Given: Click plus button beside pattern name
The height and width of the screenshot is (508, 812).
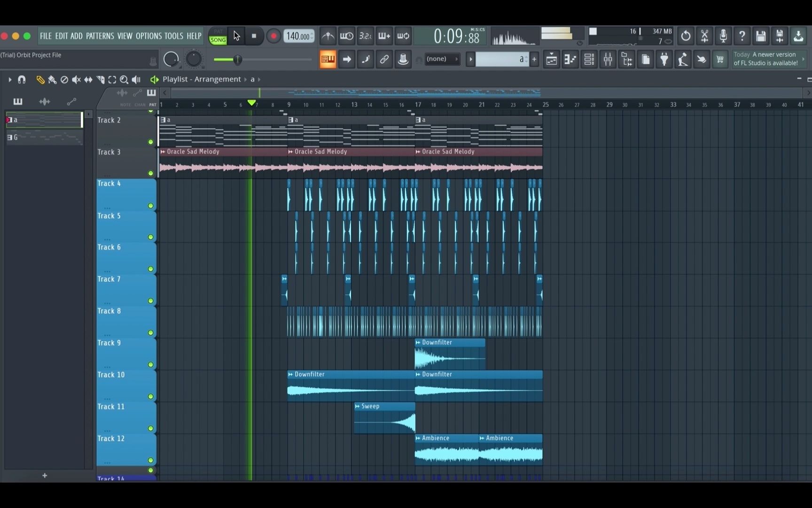Looking at the screenshot, I should point(534,59).
